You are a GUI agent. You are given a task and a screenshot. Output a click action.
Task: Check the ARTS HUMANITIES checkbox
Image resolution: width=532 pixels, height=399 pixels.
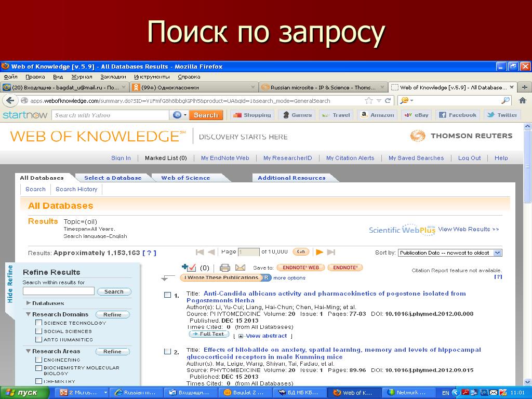[38, 339]
